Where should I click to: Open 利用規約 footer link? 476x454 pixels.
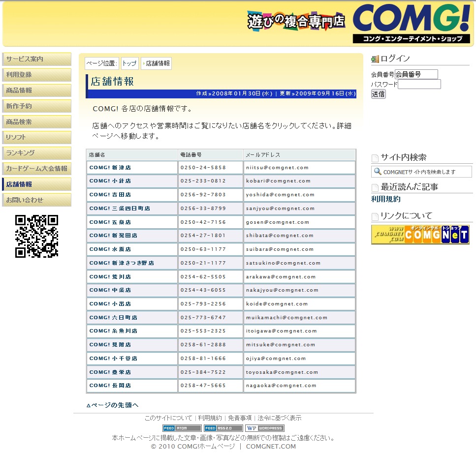pyautogui.click(x=210, y=418)
